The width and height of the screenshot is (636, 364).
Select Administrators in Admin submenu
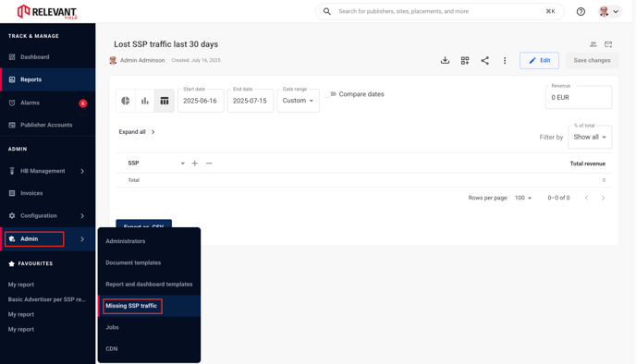pyautogui.click(x=126, y=241)
